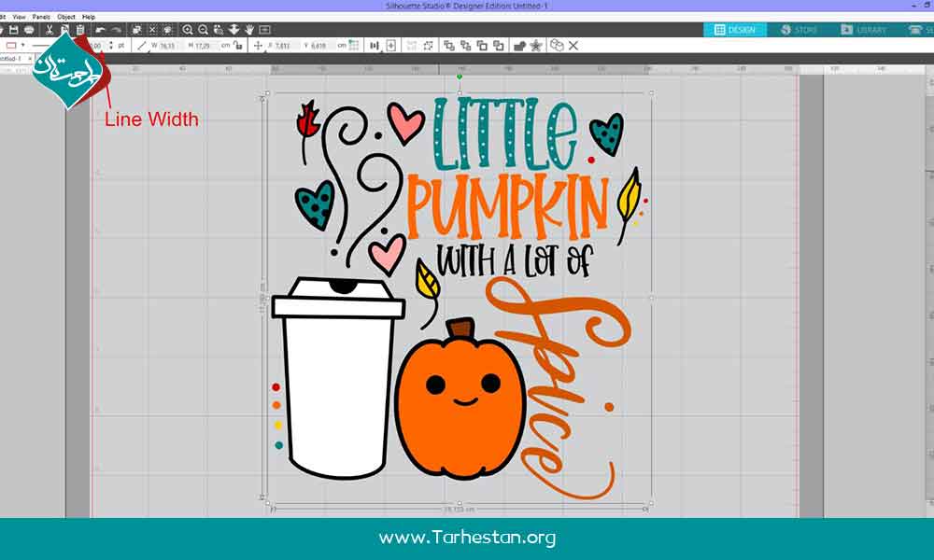The image size is (934, 560).
Task: Click the Fit to Page icon
Action: [x=265, y=30]
